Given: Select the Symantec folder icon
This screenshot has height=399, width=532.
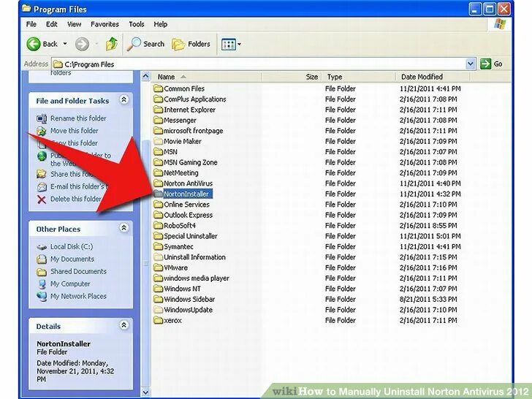Looking at the screenshot, I should pos(158,246).
